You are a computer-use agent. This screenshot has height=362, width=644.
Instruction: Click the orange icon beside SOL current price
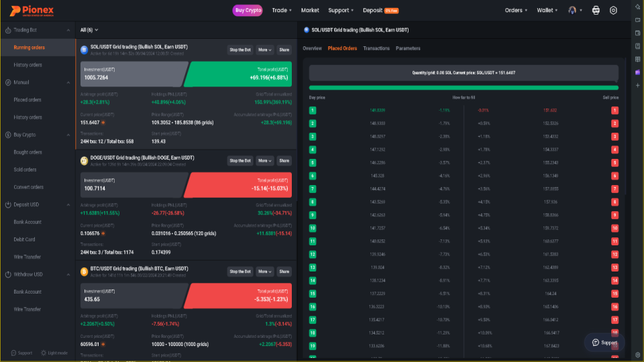tap(103, 123)
